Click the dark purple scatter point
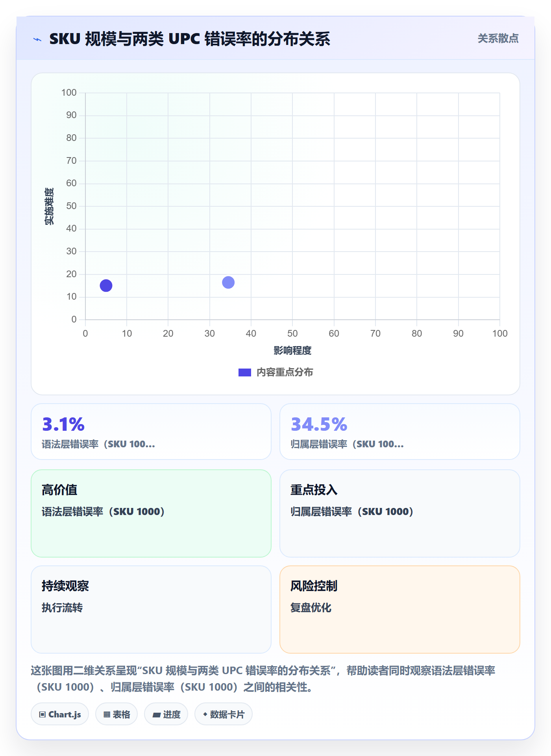Viewport: 551px width, 756px height. 106,285
